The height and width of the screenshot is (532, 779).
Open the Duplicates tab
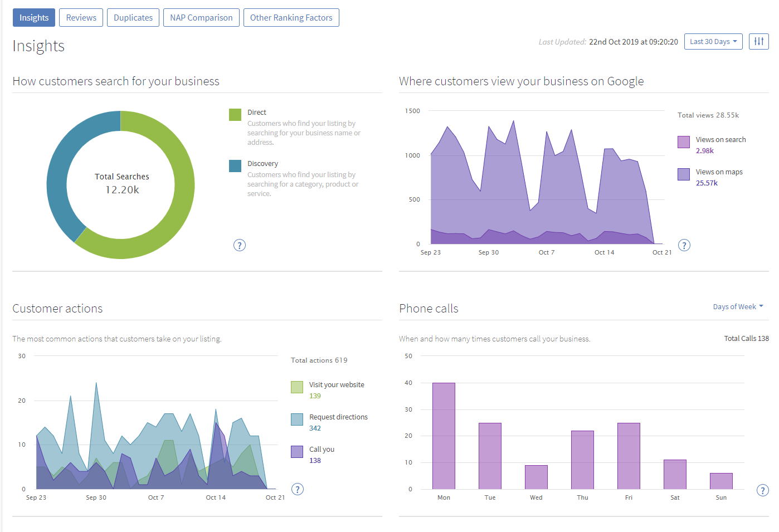[x=133, y=18]
